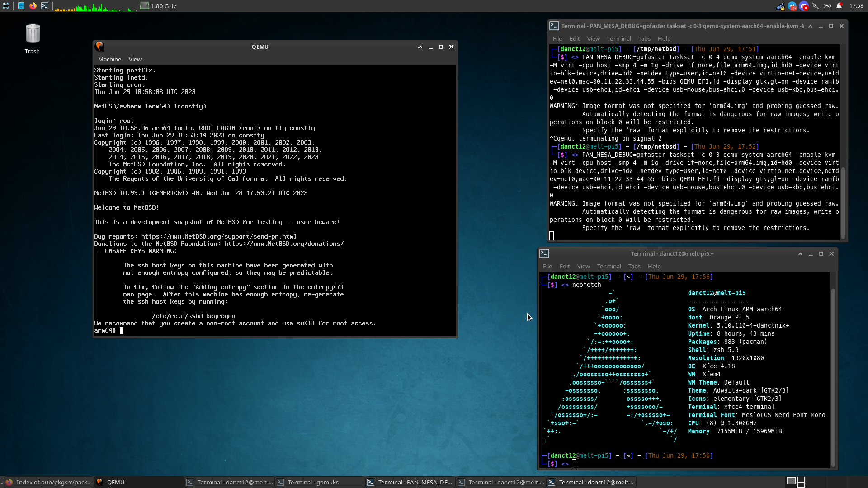Roll up the QEMU window arrow
Viewport: 868px width, 488px height.
[x=420, y=47]
